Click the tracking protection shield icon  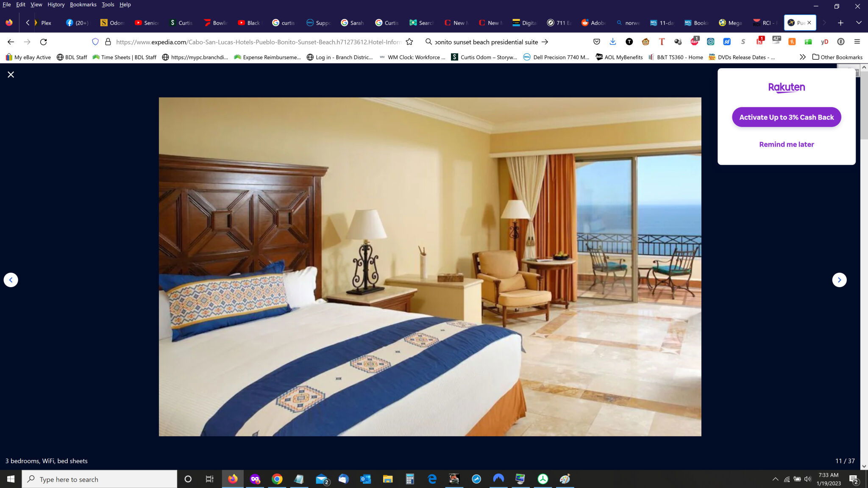95,42
